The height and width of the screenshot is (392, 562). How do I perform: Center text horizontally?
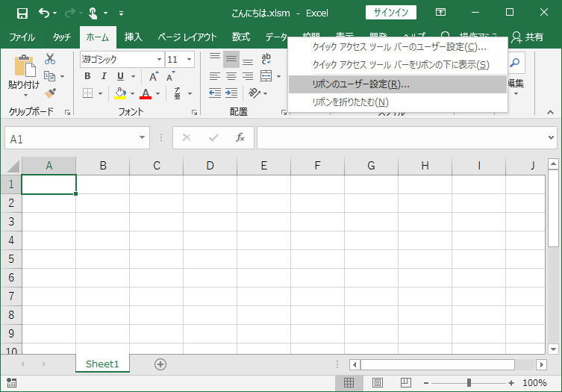pyautogui.click(x=231, y=76)
